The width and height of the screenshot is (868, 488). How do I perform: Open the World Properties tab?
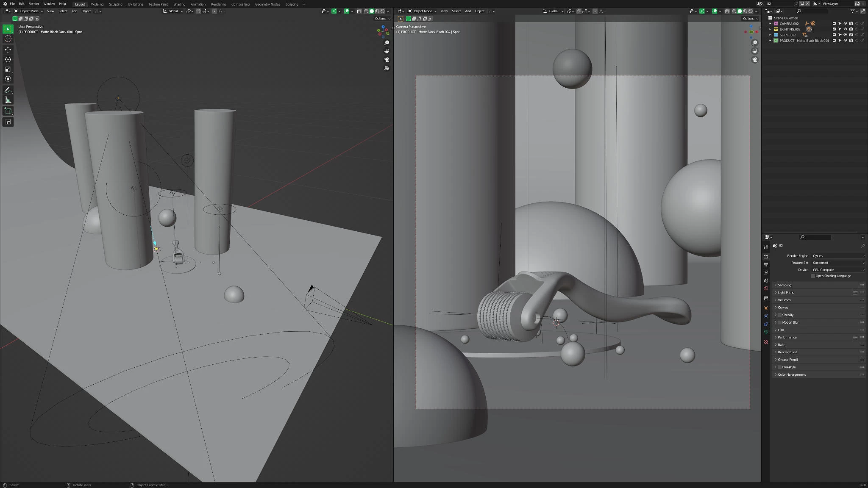tap(765, 288)
